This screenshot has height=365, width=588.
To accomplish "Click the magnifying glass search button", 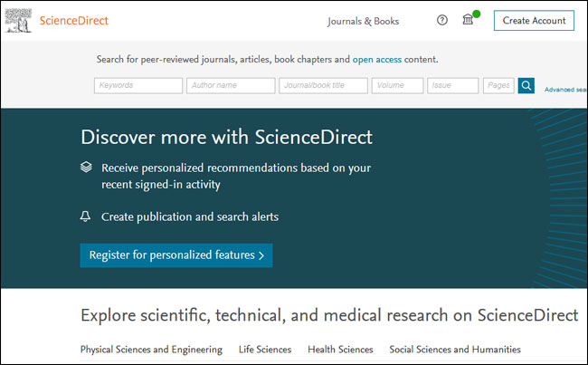I will click(526, 86).
